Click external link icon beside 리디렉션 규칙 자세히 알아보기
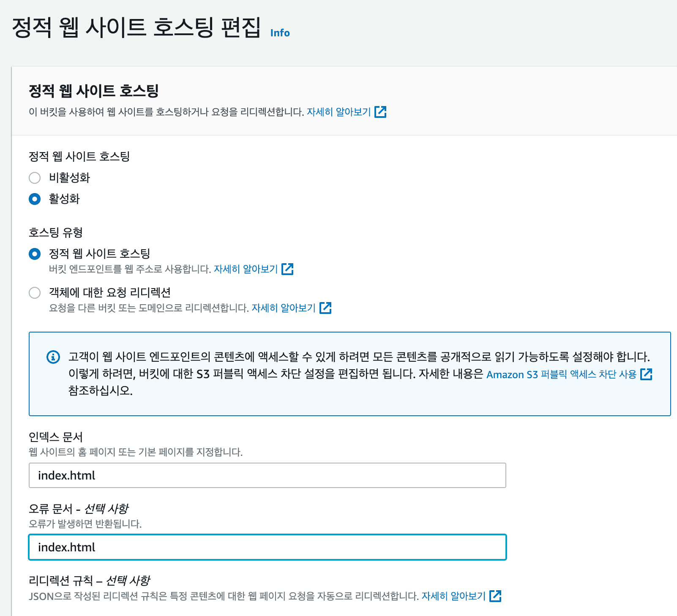Viewport: 677px width, 616px height. point(495,596)
